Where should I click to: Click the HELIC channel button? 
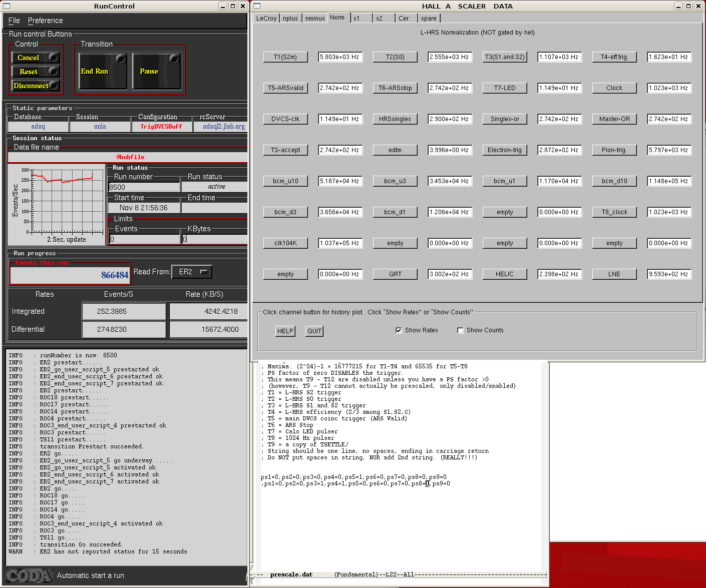point(505,274)
